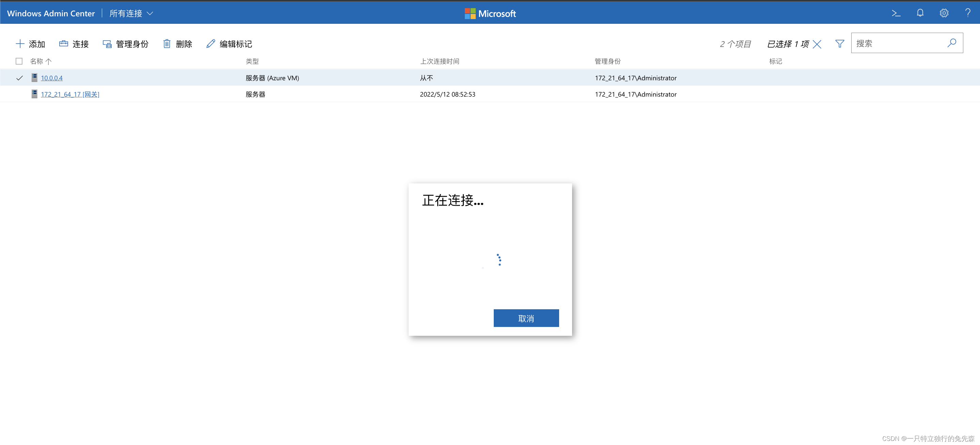Screen dimensions: 980x445
Task: Click the search magnifier icon
Action: (x=952, y=43)
